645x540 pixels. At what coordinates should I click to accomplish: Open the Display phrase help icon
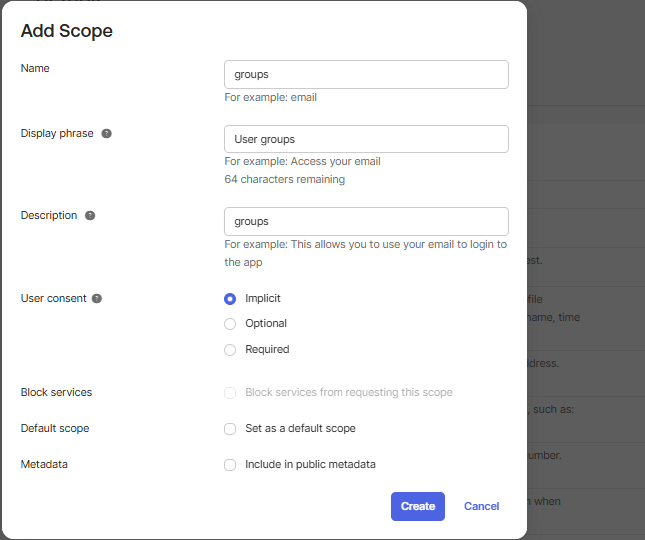[x=107, y=134]
